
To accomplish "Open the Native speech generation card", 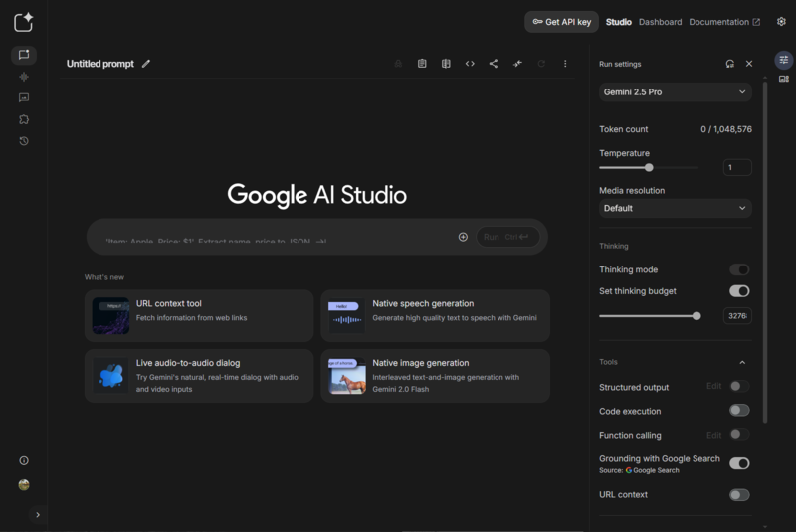I will pos(435,316).
